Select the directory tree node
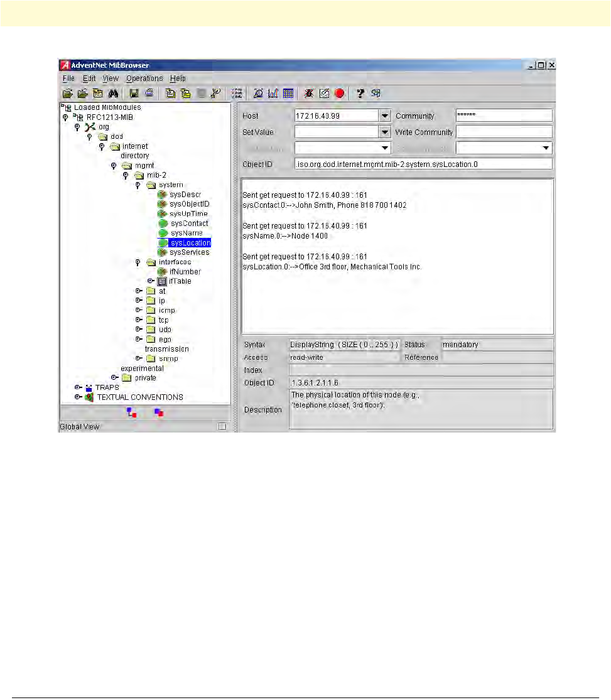Viewport: 611px width, 700px height. [x=134, y=156]
